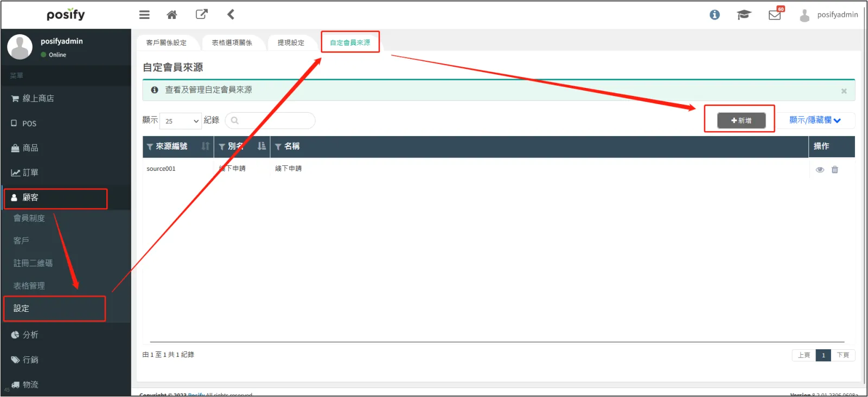Image resolution: width=868 pixels, height=397 pixels.
Task: Collapse the 顧客 sidebar menu
Action: (55, 198)
